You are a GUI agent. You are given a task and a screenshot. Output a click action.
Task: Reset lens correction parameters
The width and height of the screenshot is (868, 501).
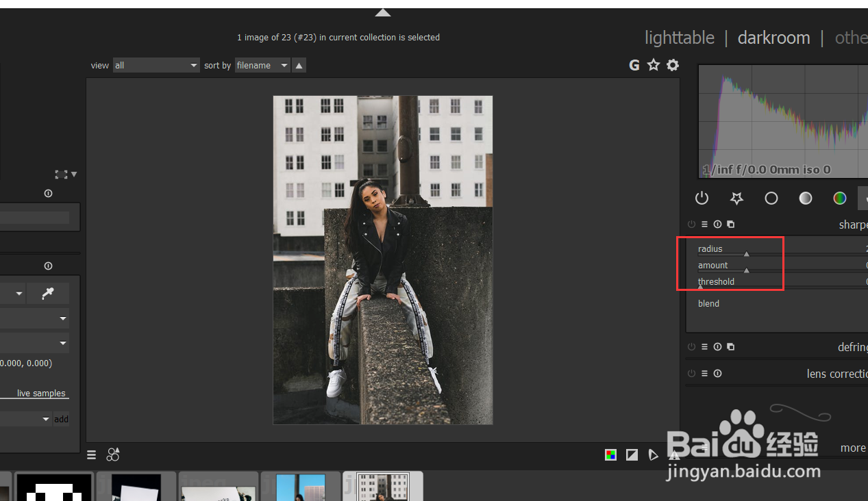pos(717,374)
